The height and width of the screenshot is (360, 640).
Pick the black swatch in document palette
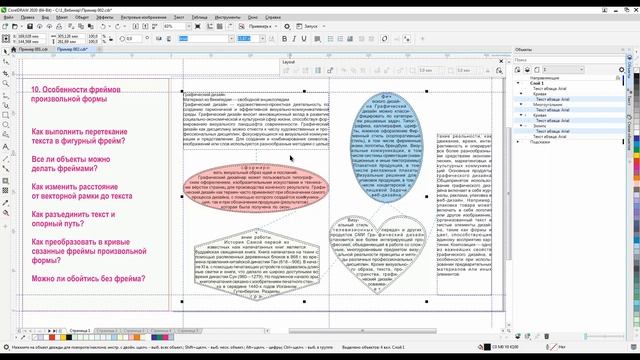click(69, 337)
